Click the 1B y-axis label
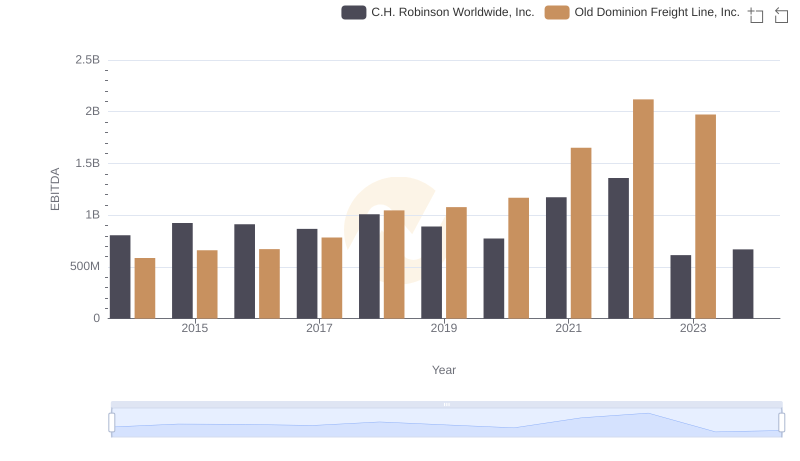Image resolution: width=800 pixels, height=461 pixels. tap(92, 215)
